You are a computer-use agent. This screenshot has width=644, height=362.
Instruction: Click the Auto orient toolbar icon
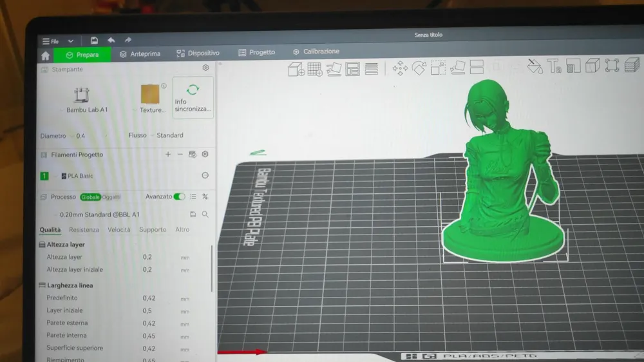pos(334,69)
